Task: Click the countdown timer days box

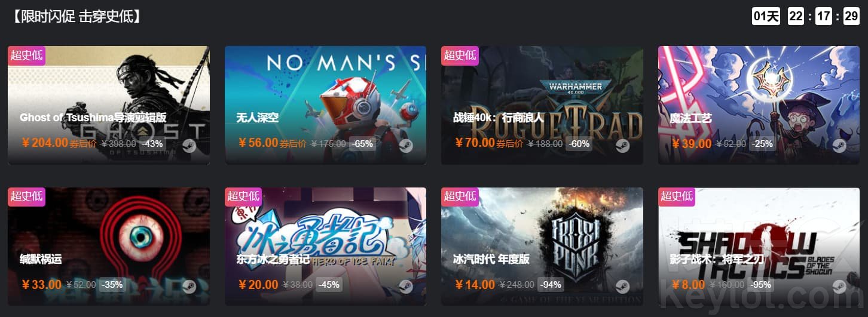Action: coord(766,16)
